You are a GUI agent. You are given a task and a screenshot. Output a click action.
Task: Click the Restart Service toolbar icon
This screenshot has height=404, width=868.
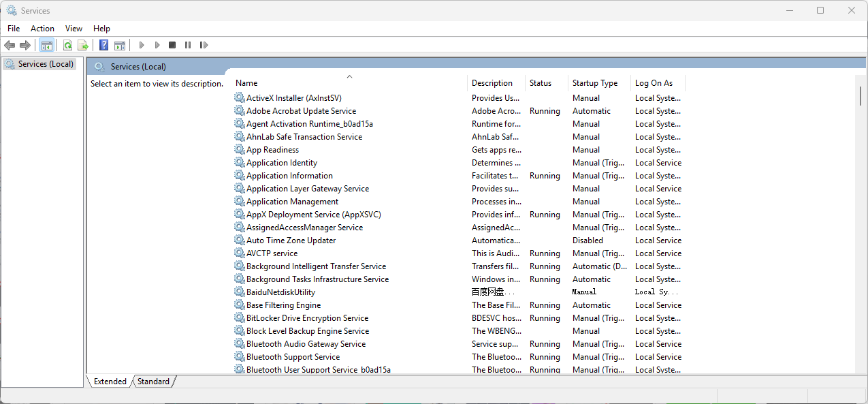click(x=204, y=45)
